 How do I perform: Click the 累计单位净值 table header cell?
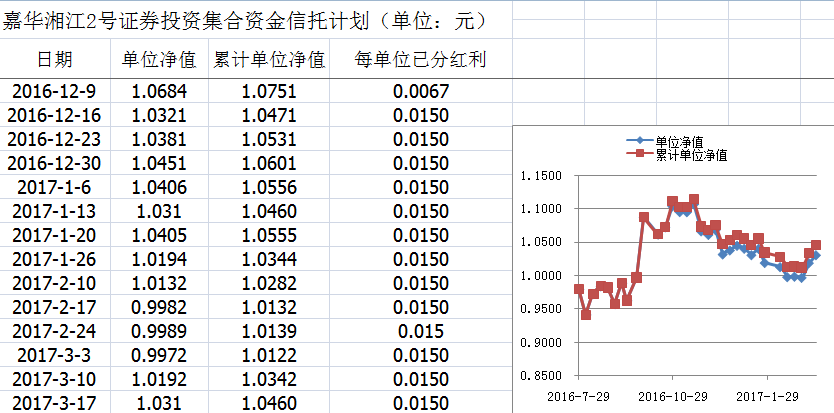[269, 60]
